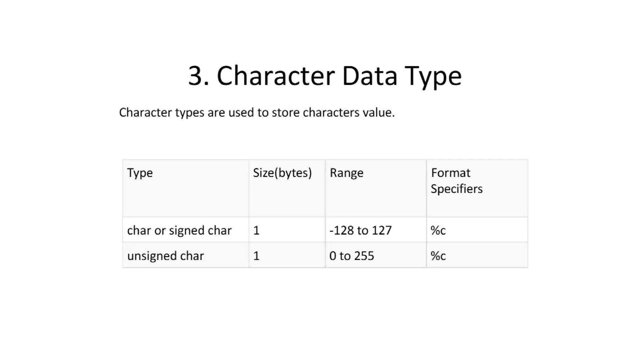Click the slide title "3. Character Data Type"
This screenshot has height=362, width=644.
[x=325, y=75]
